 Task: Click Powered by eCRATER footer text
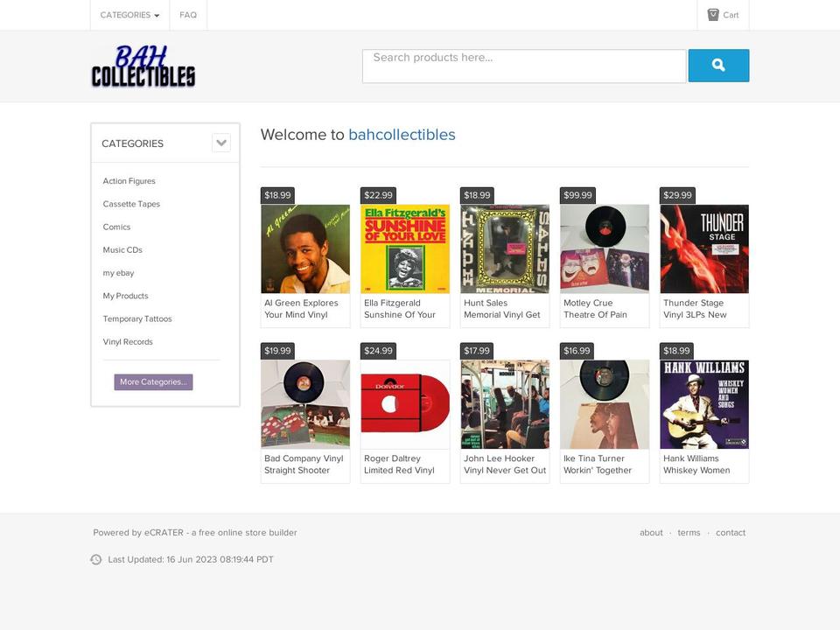(x=195, y=533)
